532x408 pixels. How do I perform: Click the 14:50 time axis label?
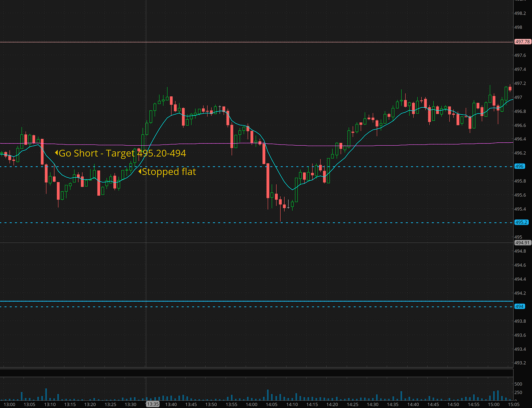[453, 404]
